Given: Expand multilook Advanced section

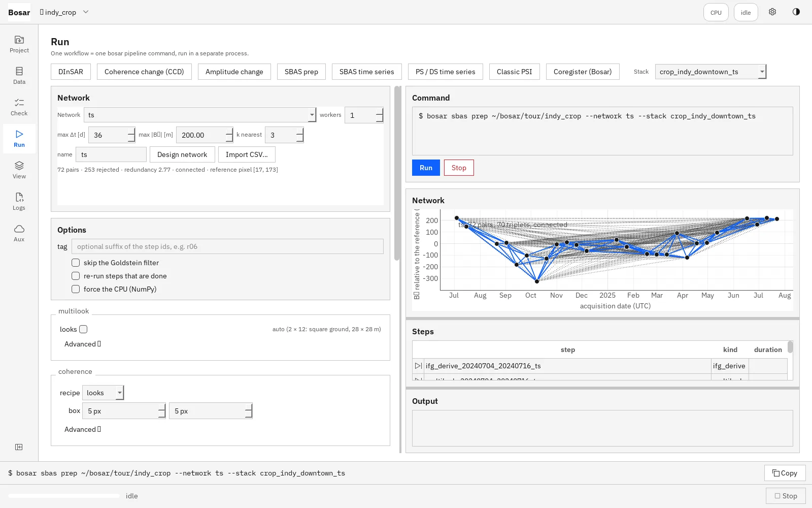Looking at the screenshot, I should click(83, 344).
